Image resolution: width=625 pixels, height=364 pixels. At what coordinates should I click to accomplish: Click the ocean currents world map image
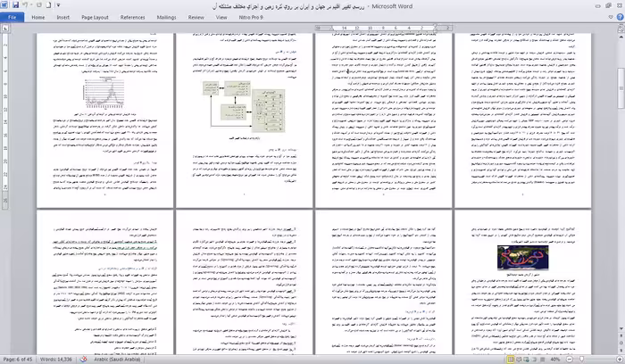[522, 258]
